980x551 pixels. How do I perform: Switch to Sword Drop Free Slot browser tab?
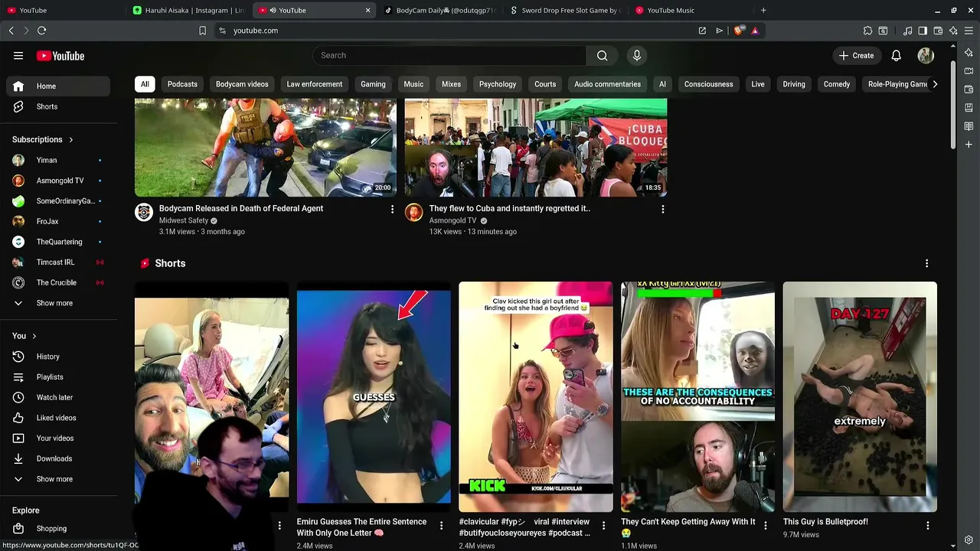(x=567, y=10)
